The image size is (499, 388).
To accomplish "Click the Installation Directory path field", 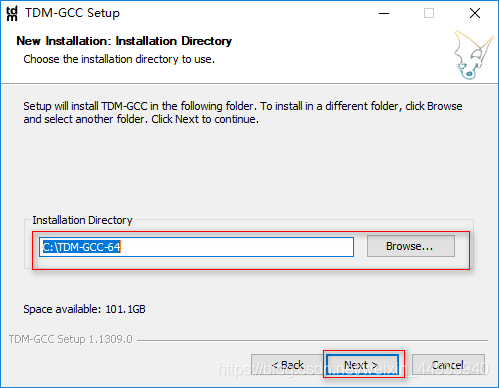I will pyautogui.click(x=196, y=247).
